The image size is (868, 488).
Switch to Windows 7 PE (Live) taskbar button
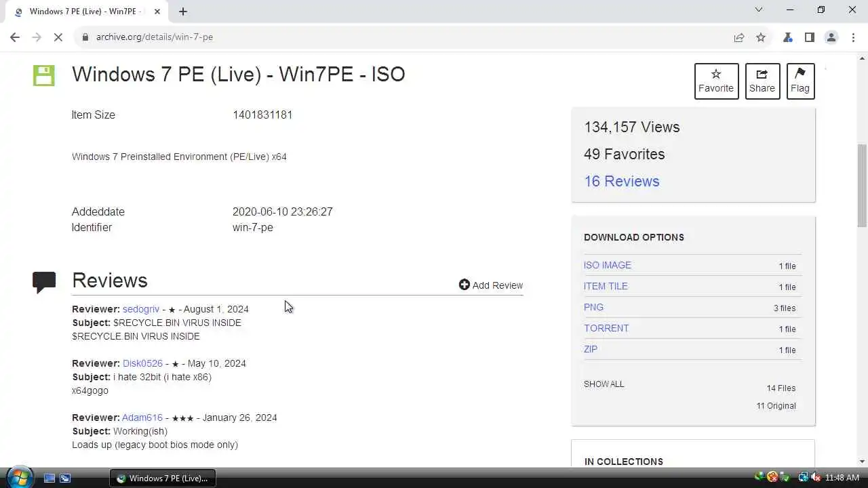pyautogui.click(x=163, y=478)
